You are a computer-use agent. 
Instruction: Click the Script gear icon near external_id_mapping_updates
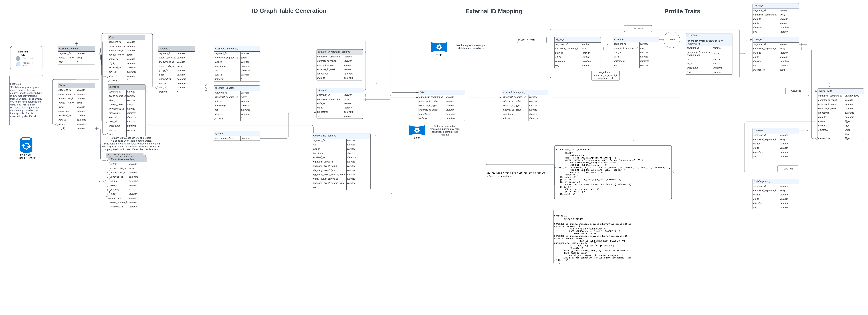click(x=439, y=47)
